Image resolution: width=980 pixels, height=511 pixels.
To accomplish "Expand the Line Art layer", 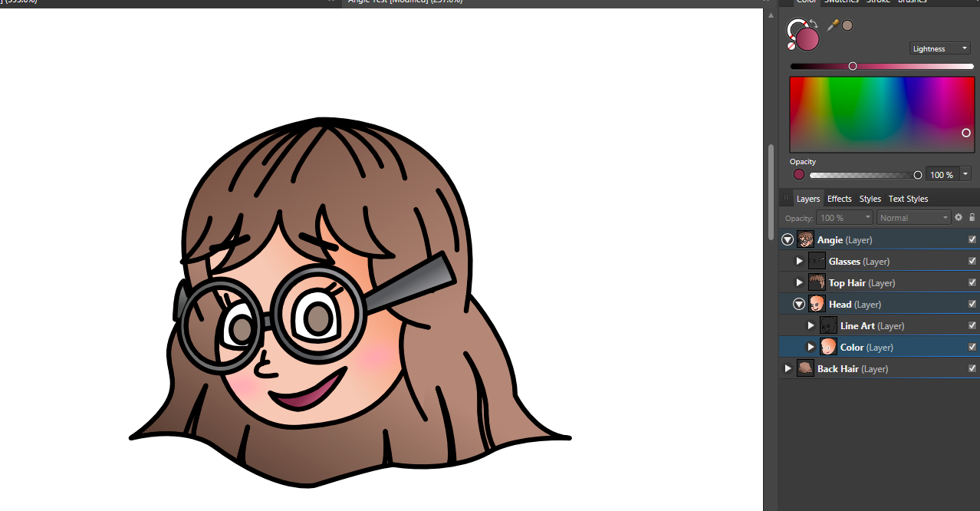I will point(811,325).
